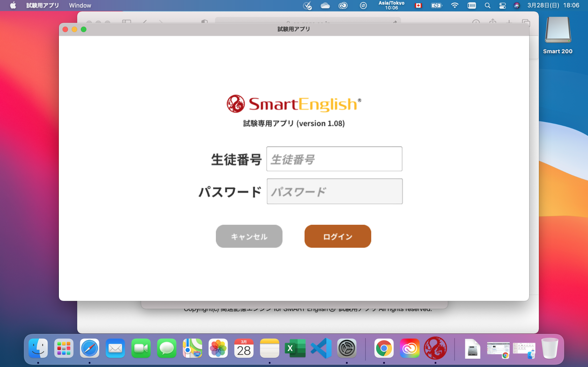Launch Safari from the Dock

[89, 348]
